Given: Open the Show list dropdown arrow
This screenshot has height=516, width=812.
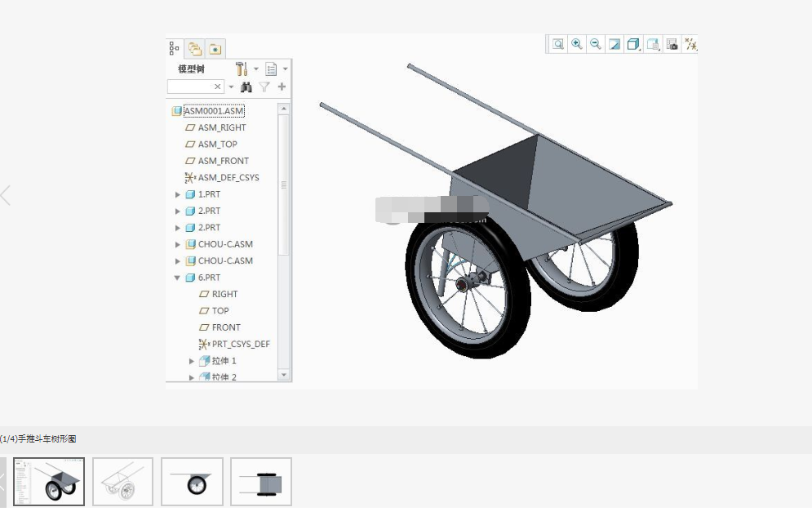Looking at the screenshot, I should coord(286,69).
